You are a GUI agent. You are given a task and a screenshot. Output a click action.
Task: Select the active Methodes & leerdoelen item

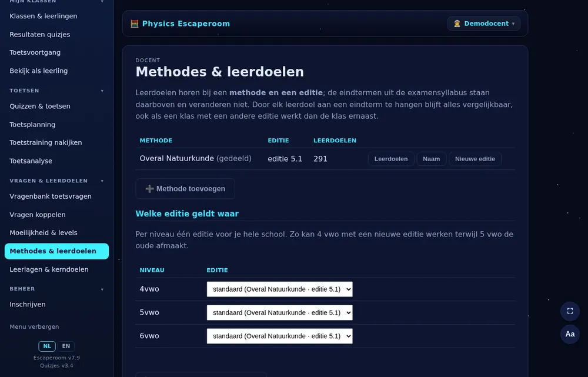[56, 251]
